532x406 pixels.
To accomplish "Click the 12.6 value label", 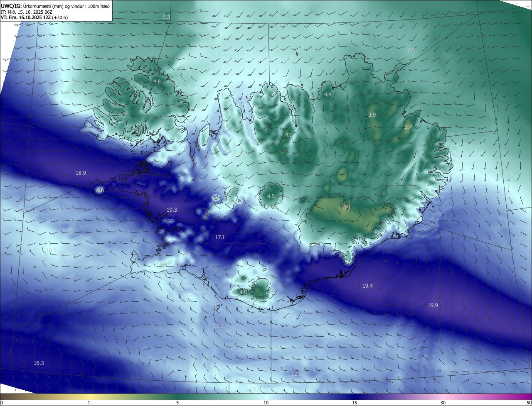I will click(296, 374).
